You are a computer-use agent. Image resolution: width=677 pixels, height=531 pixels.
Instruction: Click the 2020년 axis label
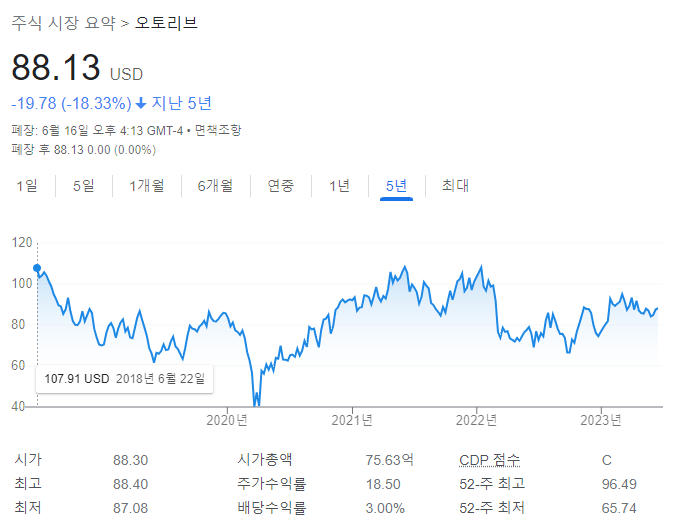[227, 420]
